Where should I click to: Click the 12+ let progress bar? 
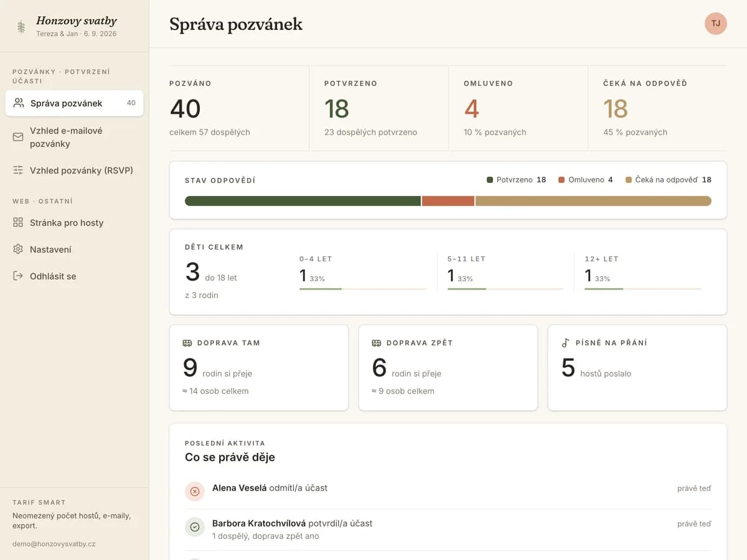click(643, 289)
